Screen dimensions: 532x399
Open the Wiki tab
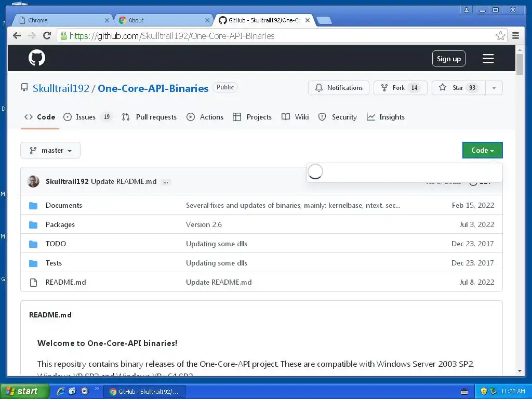295,117
